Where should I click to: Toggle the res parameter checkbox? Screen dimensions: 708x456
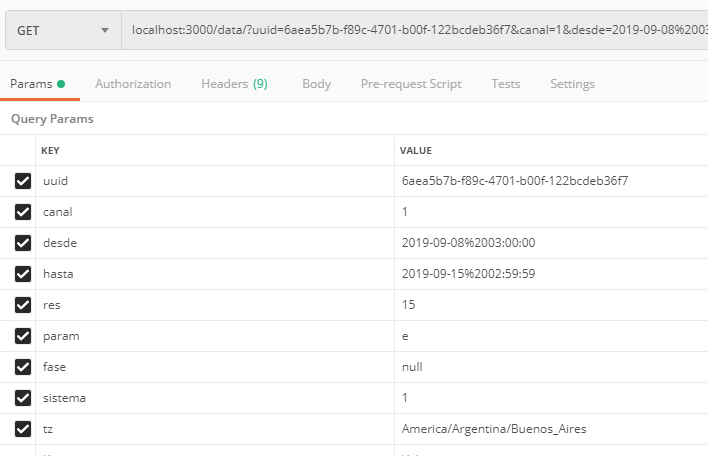pos(23,305)
